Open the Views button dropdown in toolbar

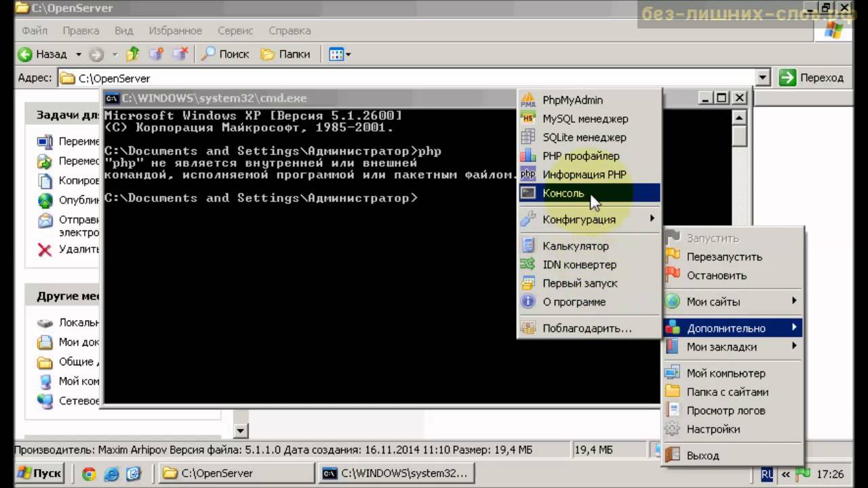(349, 54)
